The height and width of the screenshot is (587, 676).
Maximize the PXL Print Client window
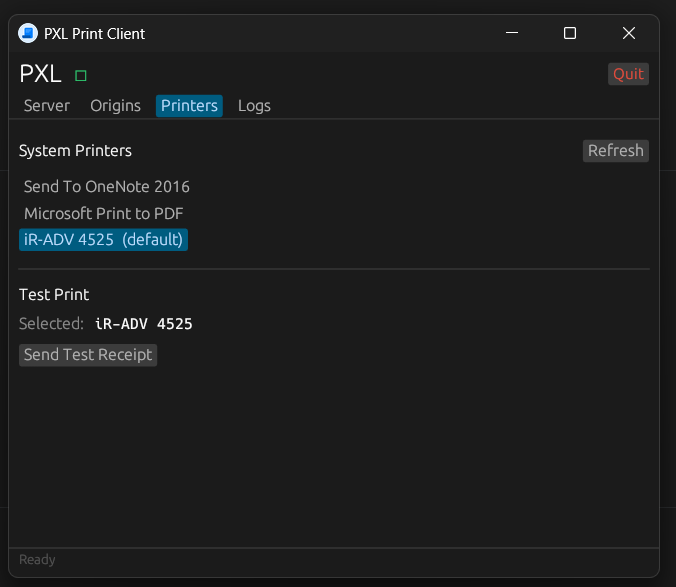coord(570,33)
